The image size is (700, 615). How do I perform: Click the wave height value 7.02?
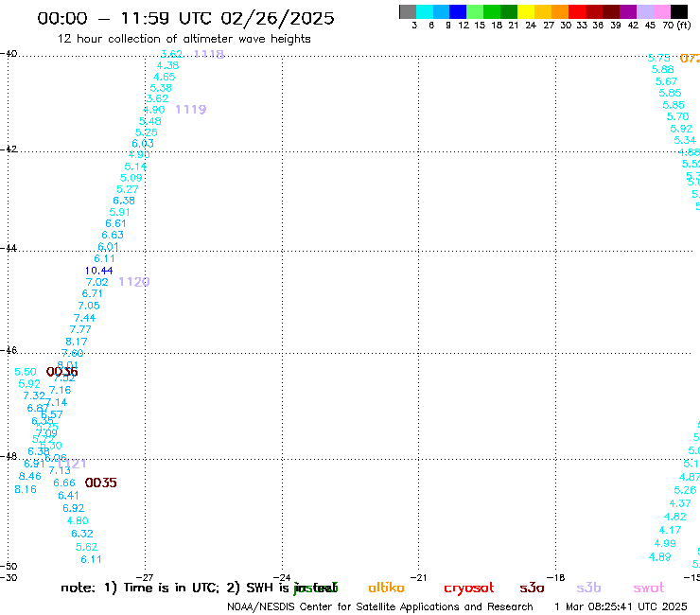[96, 282]
